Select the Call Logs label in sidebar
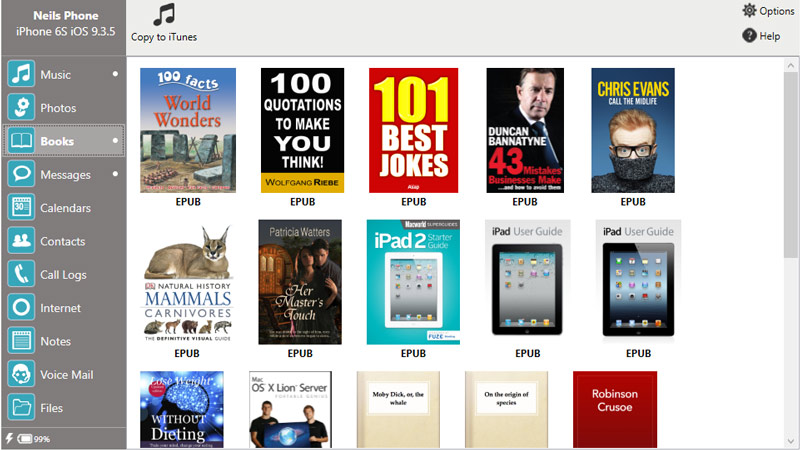 point(63,275)
